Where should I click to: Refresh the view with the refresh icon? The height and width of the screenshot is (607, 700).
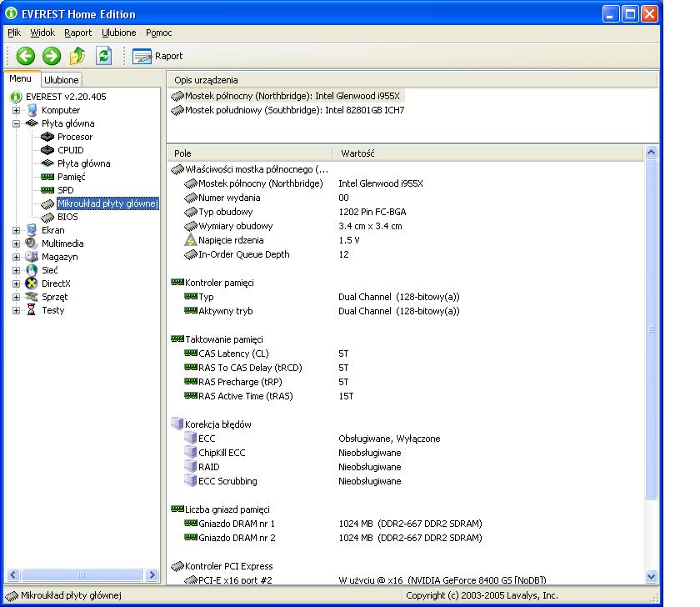coord(103,56)
